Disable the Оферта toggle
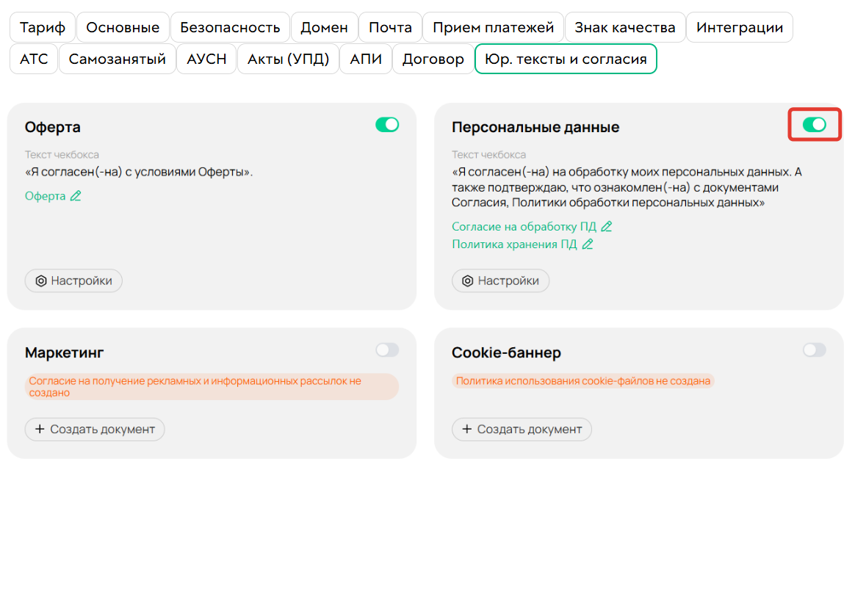The width and height of the screenshot is (855, 616). (387, 125)
